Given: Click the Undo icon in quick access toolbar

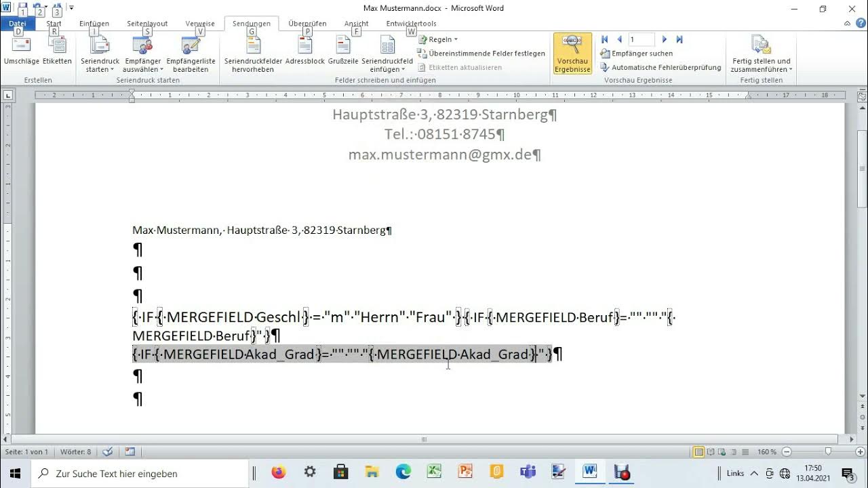Looking at the screenshot, I should click(x=39, y=7).
